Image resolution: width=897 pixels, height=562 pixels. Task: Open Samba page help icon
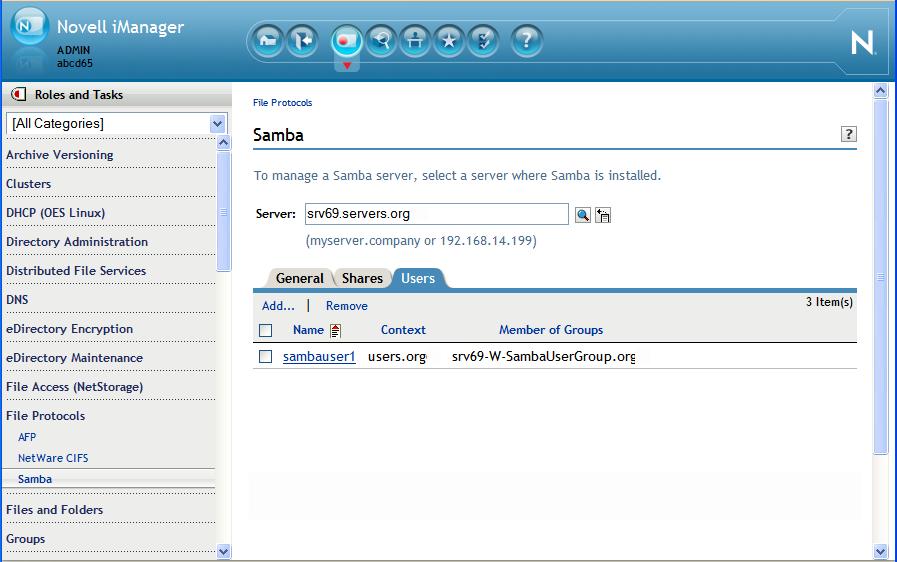tap(848, 134)
